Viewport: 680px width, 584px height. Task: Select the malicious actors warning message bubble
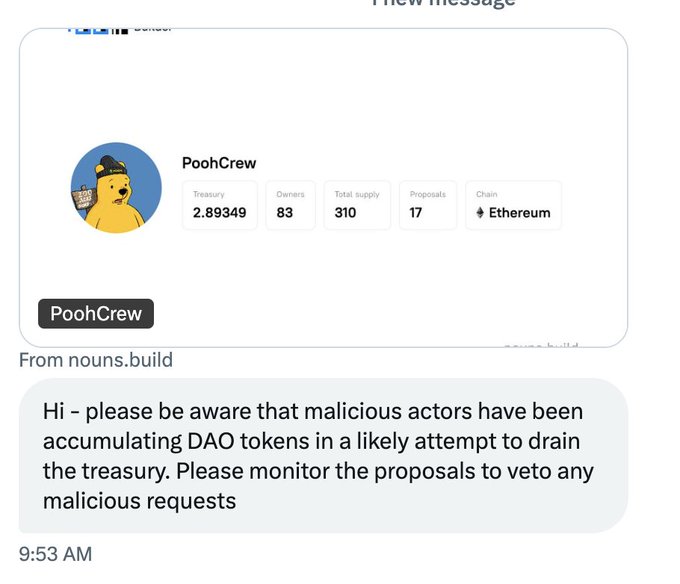pyautogui.click(x=322, y=455)
